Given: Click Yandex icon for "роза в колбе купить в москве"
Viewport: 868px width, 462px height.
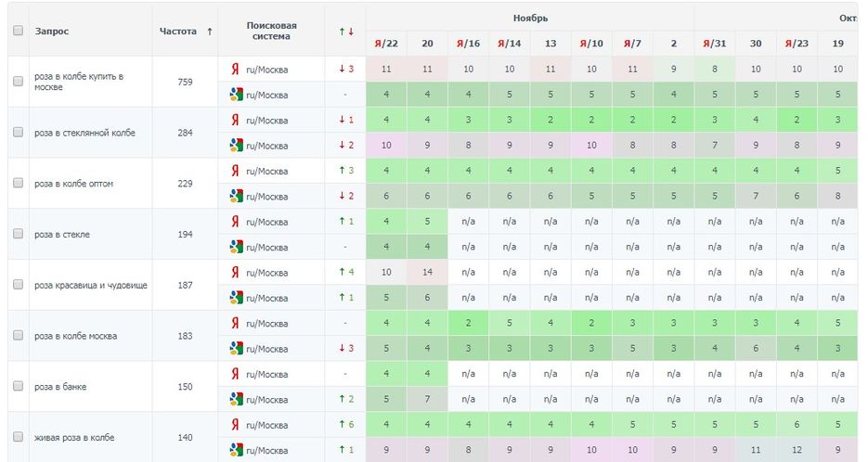Looking at the screenshot, I should 235,69.
